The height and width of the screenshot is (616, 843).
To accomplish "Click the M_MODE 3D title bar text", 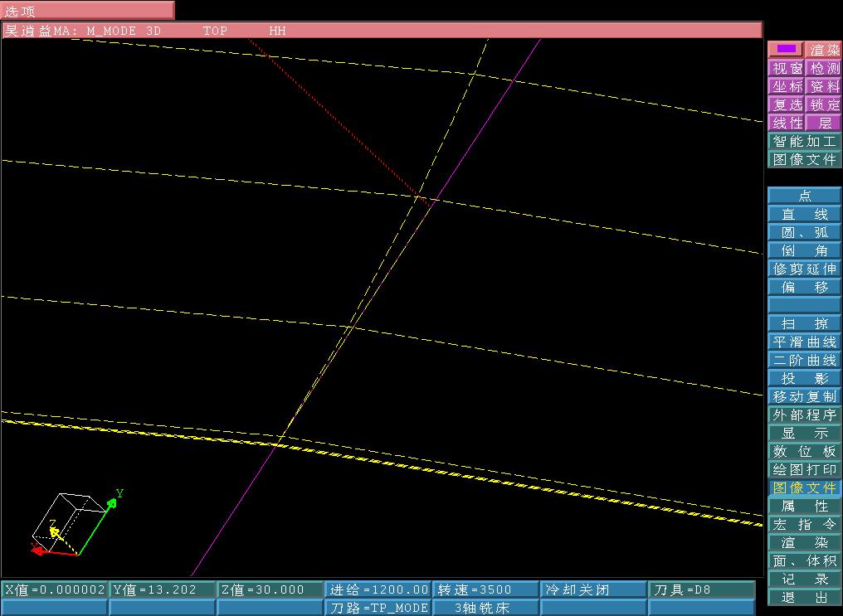I will [x=124, y=32].
